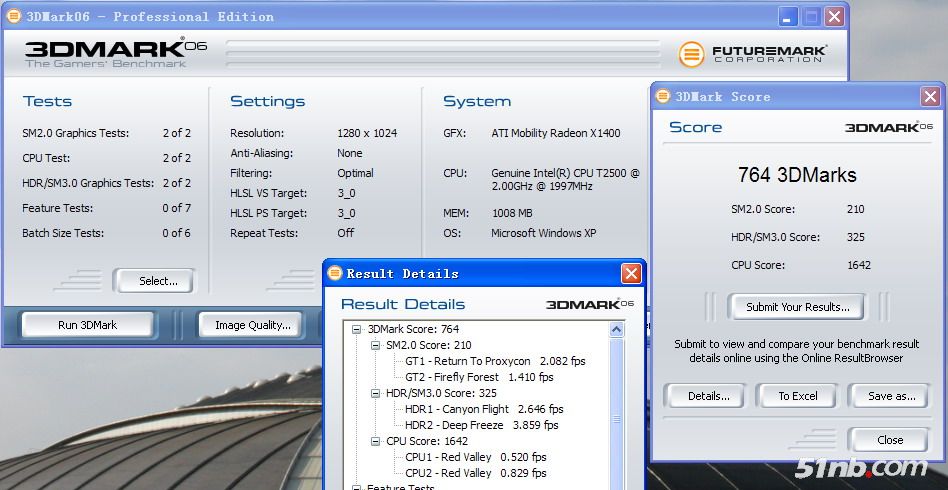Click the 3DMark Score window title icon
948x490 pixels.
[x=662, y=96]
